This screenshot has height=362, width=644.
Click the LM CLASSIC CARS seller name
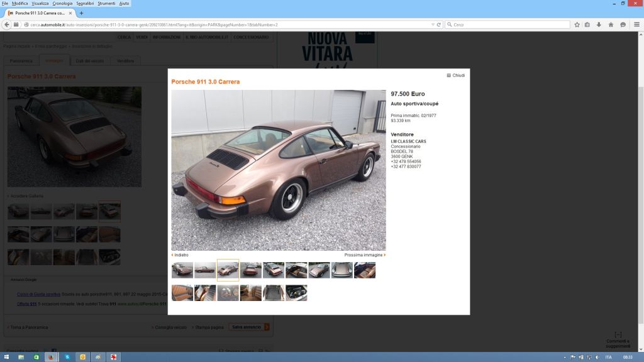(408, 141)
